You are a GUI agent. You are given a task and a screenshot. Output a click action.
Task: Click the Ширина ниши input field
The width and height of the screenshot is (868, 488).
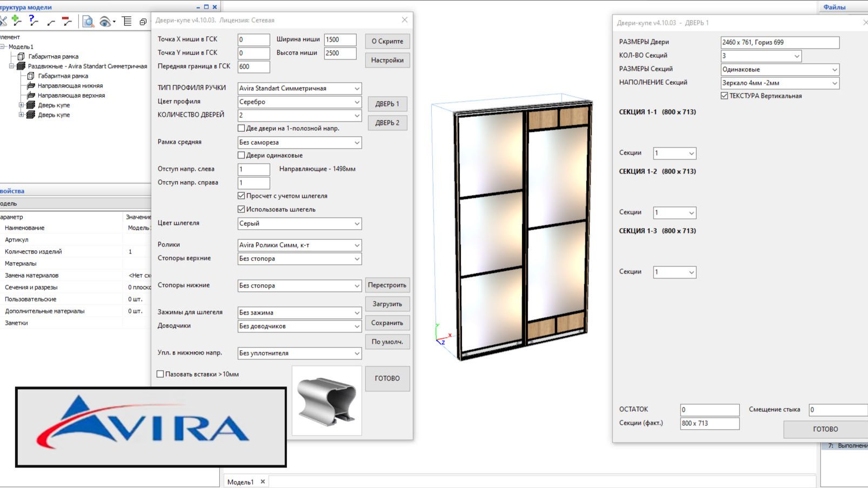click(340, 39)
